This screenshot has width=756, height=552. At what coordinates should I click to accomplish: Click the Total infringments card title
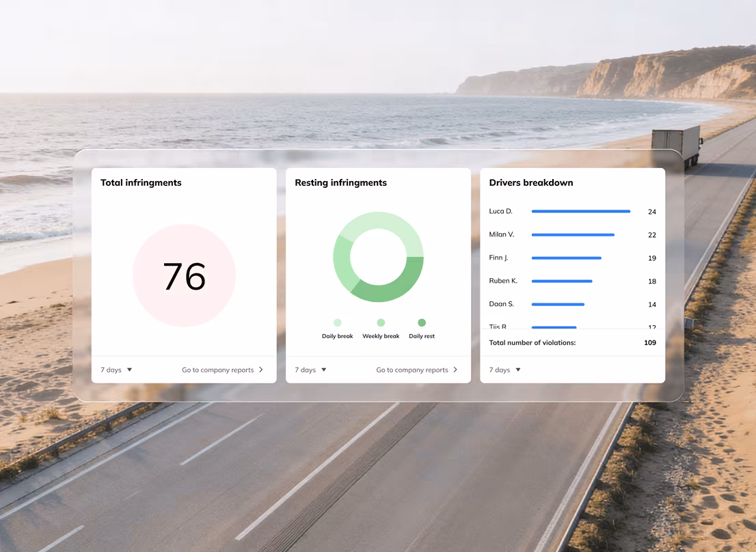pyautogui.click(x=141, y=182)
